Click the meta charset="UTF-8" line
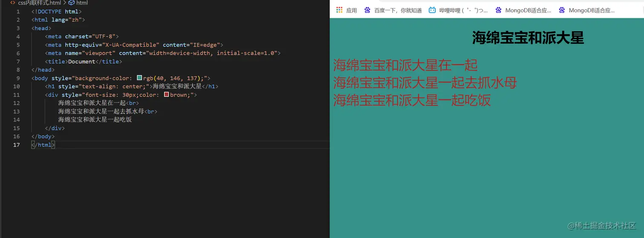Image resolution: width=644 pixels, height=238 pixels. pos(82,36)
